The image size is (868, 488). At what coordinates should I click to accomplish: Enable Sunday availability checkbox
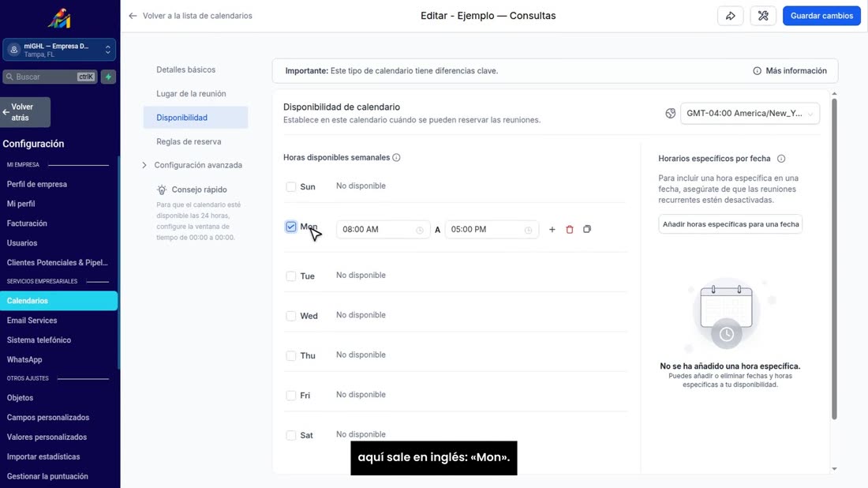pyautogui.click(x=290, y=186)
